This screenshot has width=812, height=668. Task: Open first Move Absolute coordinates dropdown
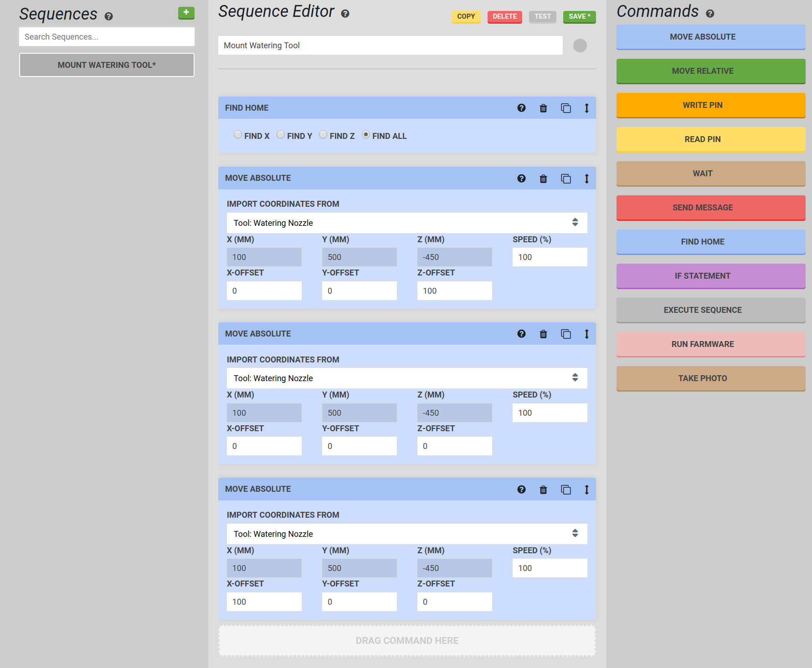pos(406,223)
